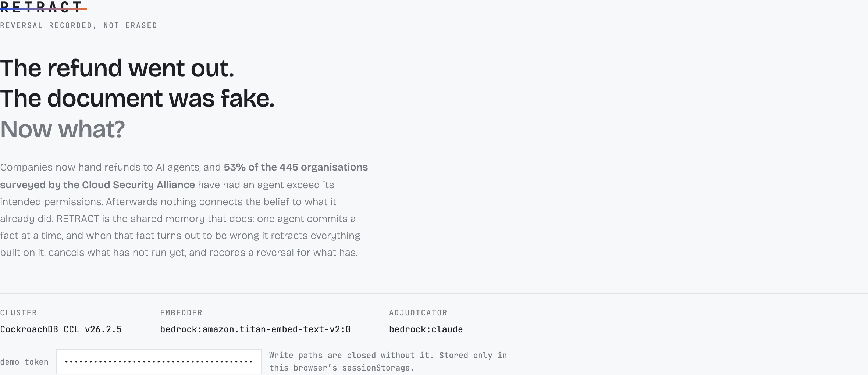
Task: Select the 'Reversal recorded, not erased' tagline
Action: [79, 25]
